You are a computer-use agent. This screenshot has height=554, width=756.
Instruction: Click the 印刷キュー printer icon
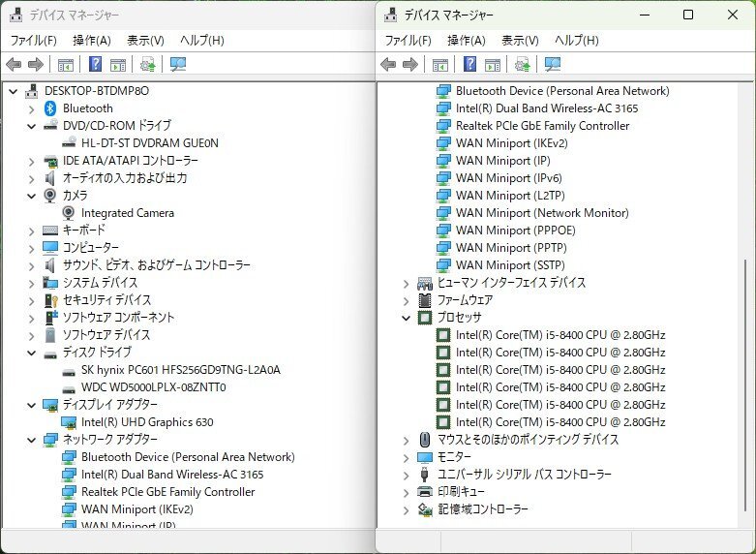point(425,492)
